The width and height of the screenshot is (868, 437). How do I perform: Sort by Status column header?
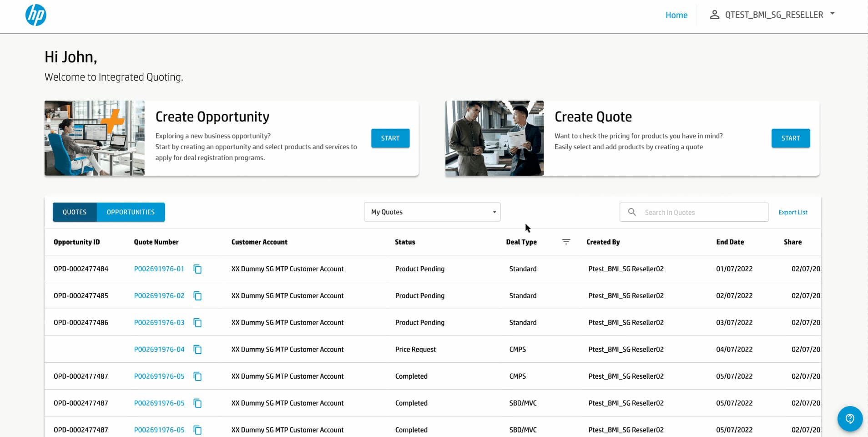click(405, 242)
